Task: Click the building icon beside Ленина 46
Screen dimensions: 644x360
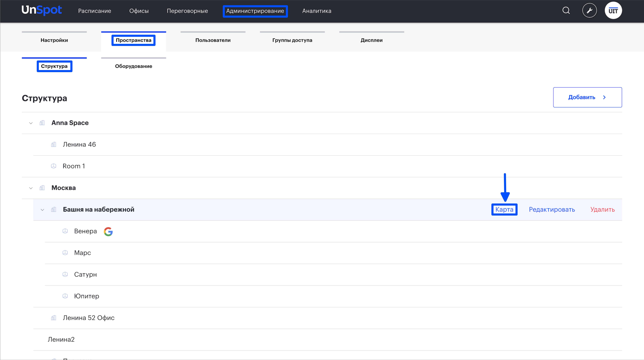Action: [53, 144]
